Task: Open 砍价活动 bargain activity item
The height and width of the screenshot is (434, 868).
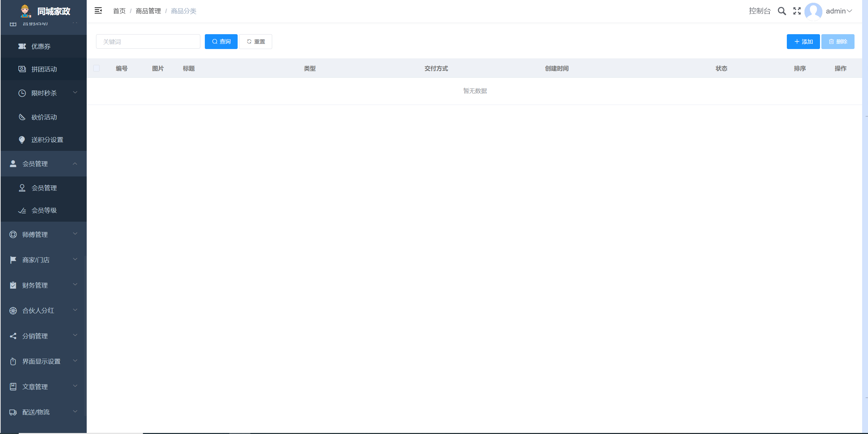Action: 44,117
